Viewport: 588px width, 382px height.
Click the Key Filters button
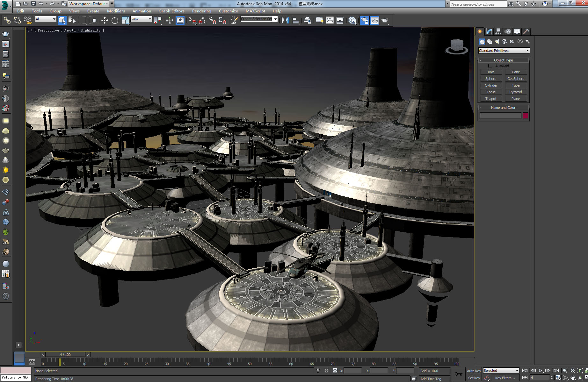coord(505,378)
